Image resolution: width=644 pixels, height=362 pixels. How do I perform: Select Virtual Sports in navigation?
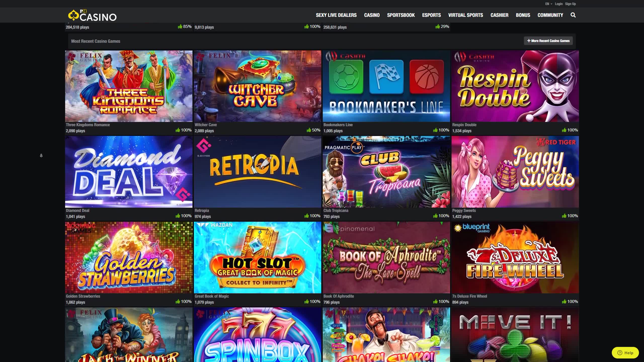click(465, 15)
